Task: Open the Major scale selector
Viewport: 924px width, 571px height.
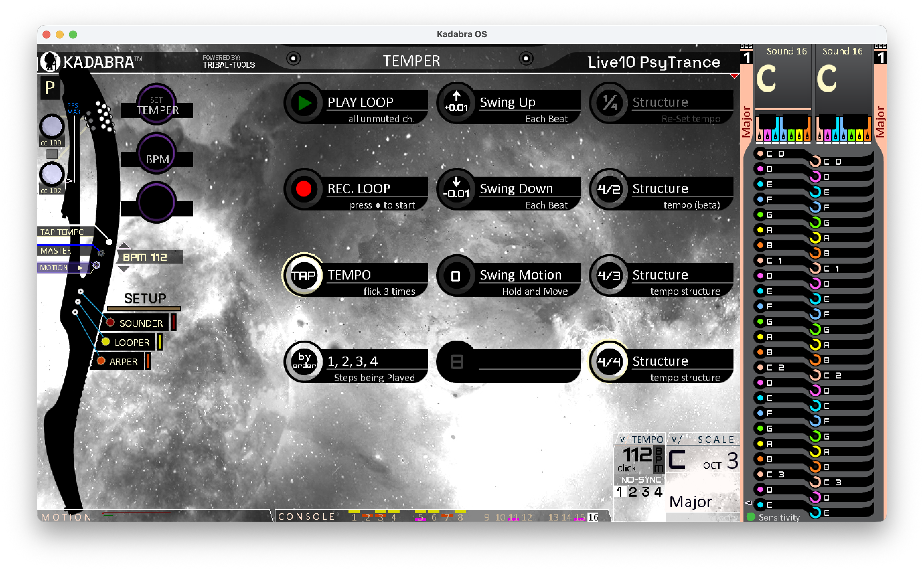Action: click(x=691, y=502)
